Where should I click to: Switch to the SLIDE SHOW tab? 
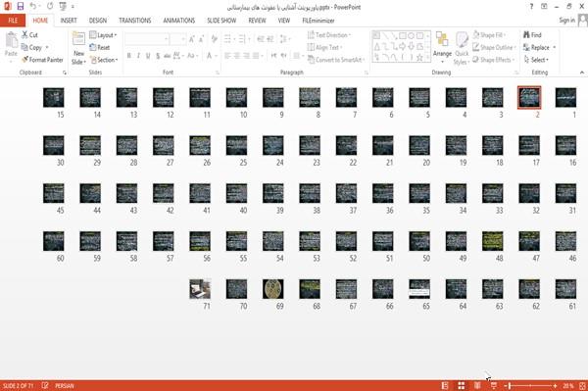(x=221, y=21)
